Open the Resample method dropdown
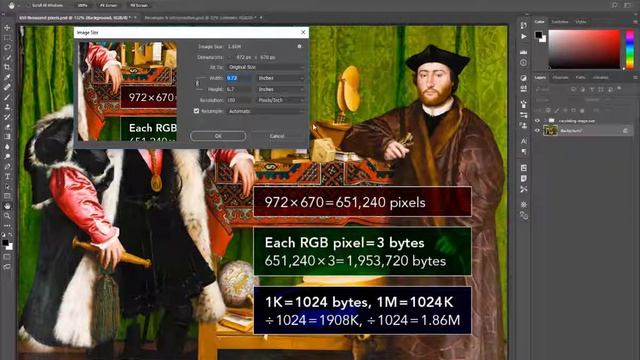640x360 pixels. [x=266, y=111]
